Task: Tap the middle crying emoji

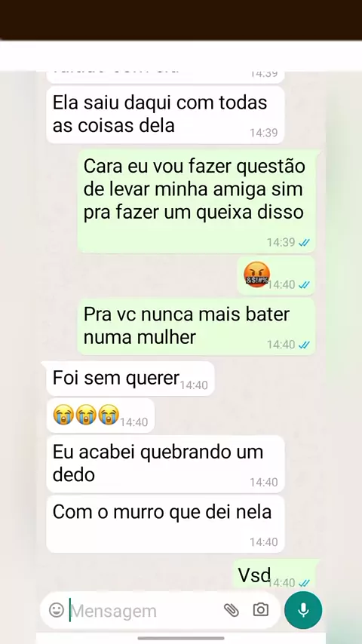Action: click(86, 415)
